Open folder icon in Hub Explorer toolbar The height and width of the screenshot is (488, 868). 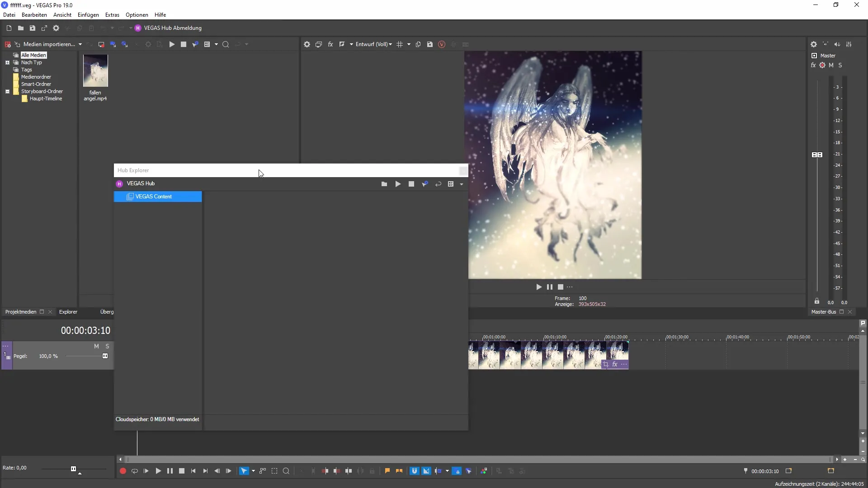pos(384,184)
